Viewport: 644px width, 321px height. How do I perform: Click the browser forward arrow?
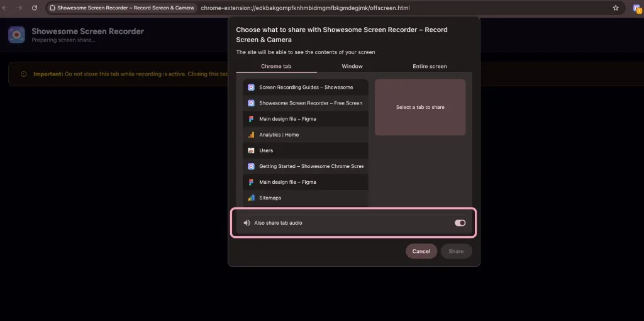click(x=19, y=8)
